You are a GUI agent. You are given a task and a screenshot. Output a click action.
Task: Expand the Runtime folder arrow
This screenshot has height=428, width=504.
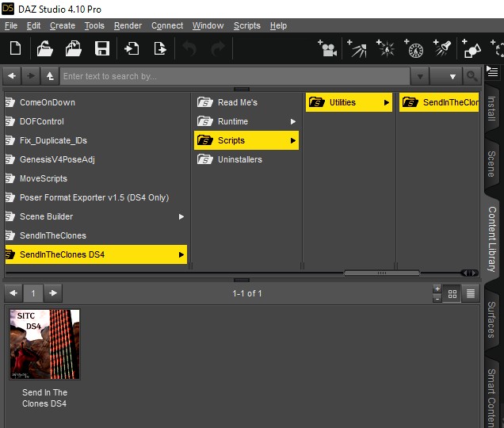point(293,121)
